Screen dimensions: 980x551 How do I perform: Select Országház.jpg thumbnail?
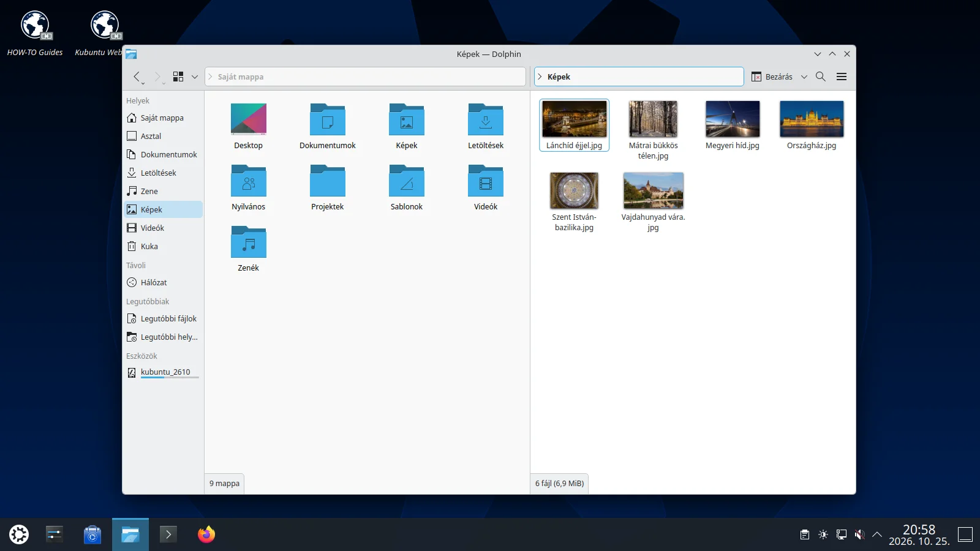tap(812, 119)
